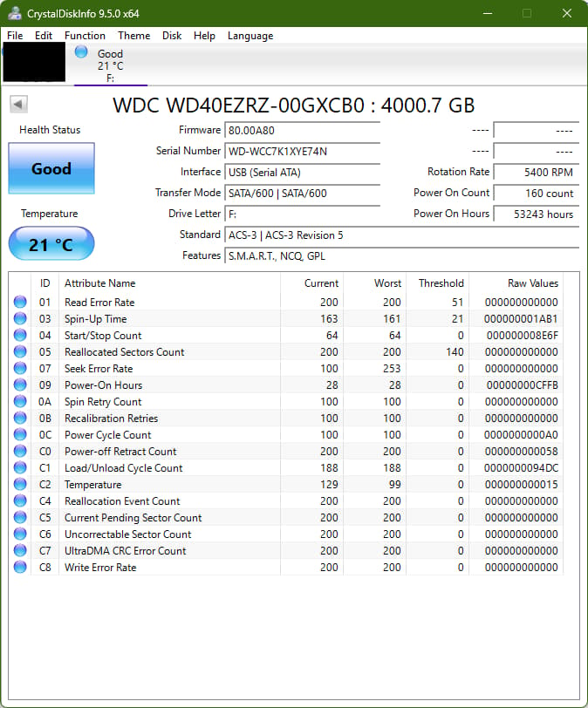Image resolution: width=588 pixels, height=708 pixels.
Task: Minimize the CrystalDiskInfo window
Action: coord(488,13)
